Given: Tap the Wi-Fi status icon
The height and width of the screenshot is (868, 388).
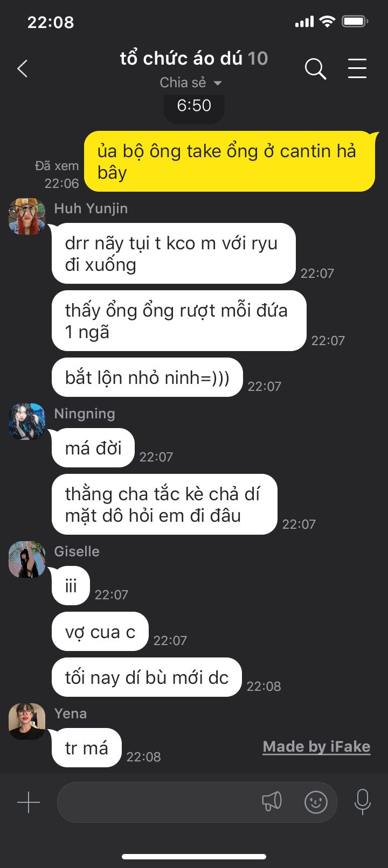Looking at the screenshot, I should (327, 22).
